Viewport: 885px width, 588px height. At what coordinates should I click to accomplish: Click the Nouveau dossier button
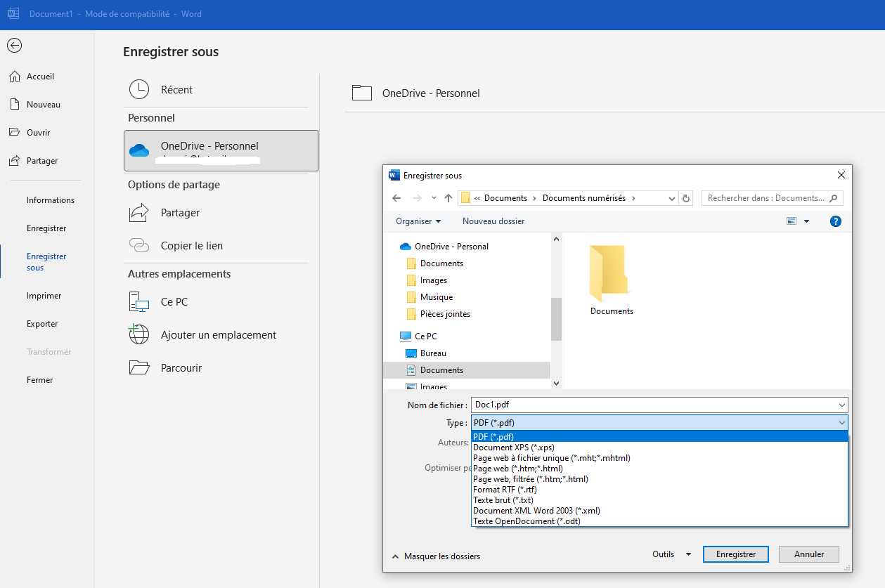493,221
